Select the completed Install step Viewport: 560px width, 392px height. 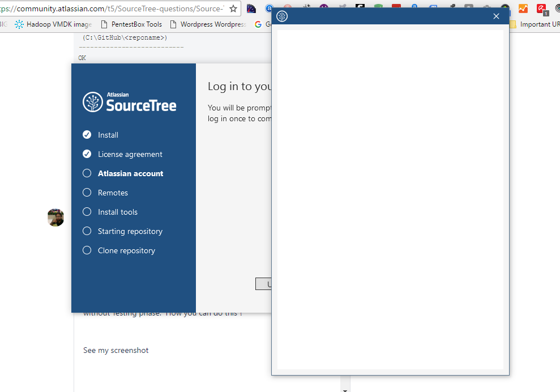tap(100, 135)
